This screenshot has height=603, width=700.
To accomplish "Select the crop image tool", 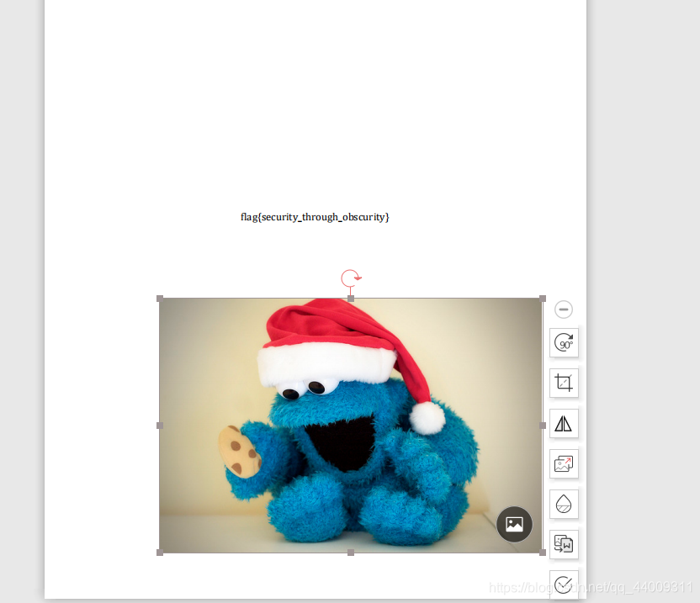I will [x=564, y=383].
